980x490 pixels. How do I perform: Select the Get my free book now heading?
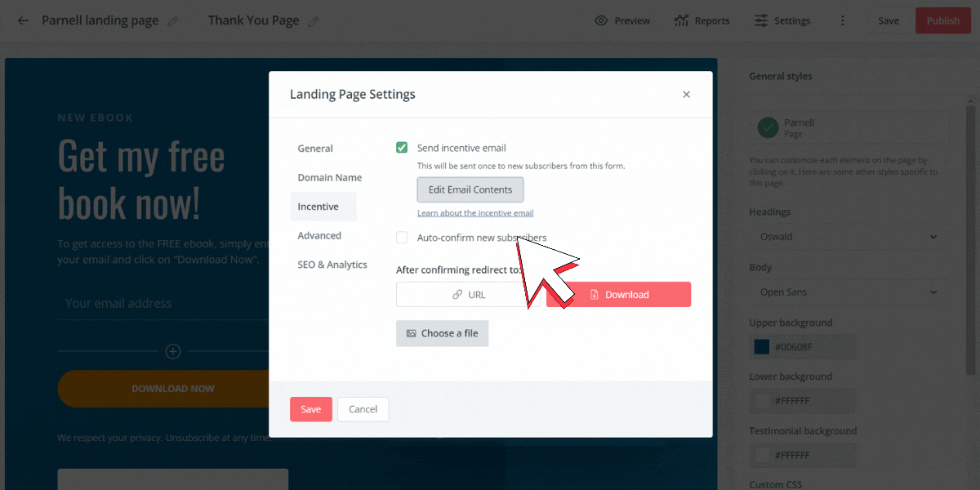141,180
